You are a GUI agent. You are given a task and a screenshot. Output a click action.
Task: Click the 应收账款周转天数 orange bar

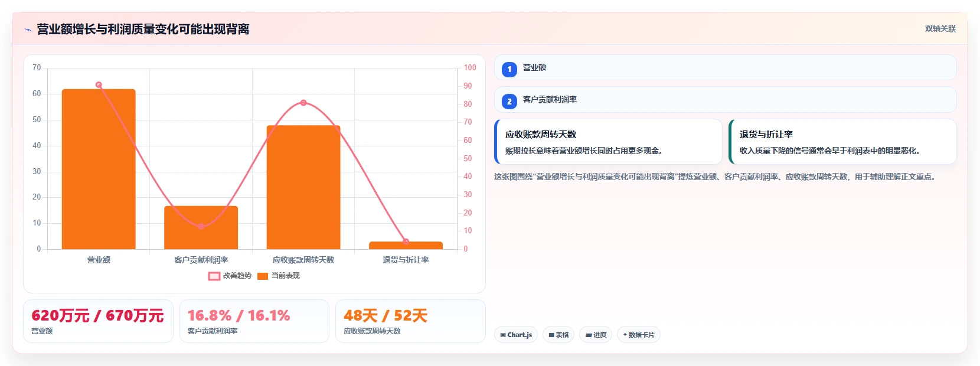[x=303, y=187]
